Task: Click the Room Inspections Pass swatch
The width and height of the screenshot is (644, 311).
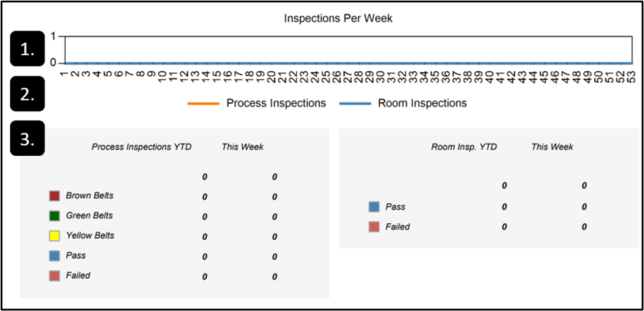Action: 374,208
